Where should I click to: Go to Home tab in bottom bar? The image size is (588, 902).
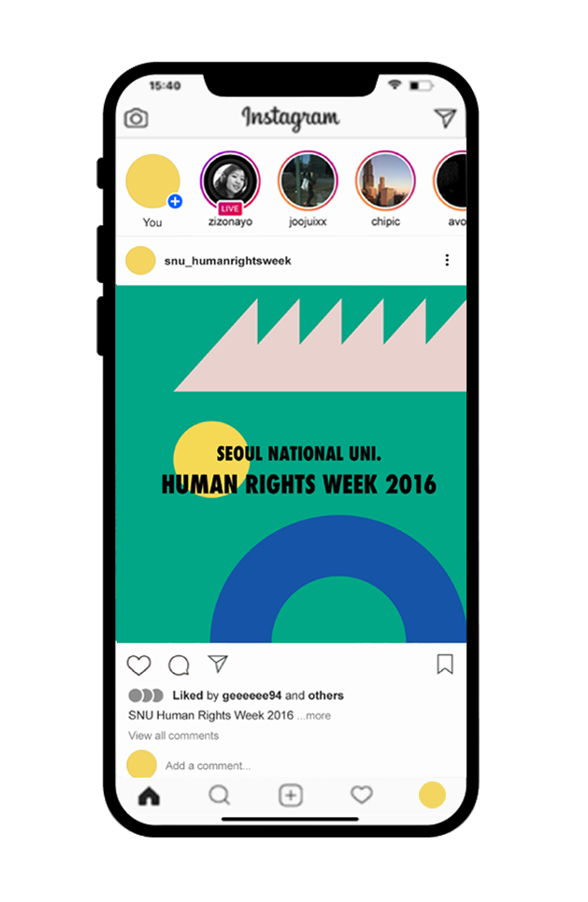pos(149,796)
